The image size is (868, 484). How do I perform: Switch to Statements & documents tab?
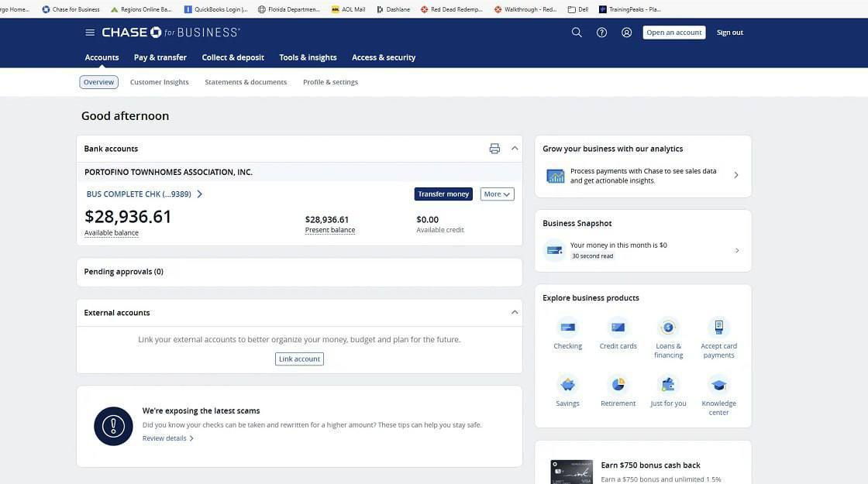pyautogui.click(x=246, y=82)
